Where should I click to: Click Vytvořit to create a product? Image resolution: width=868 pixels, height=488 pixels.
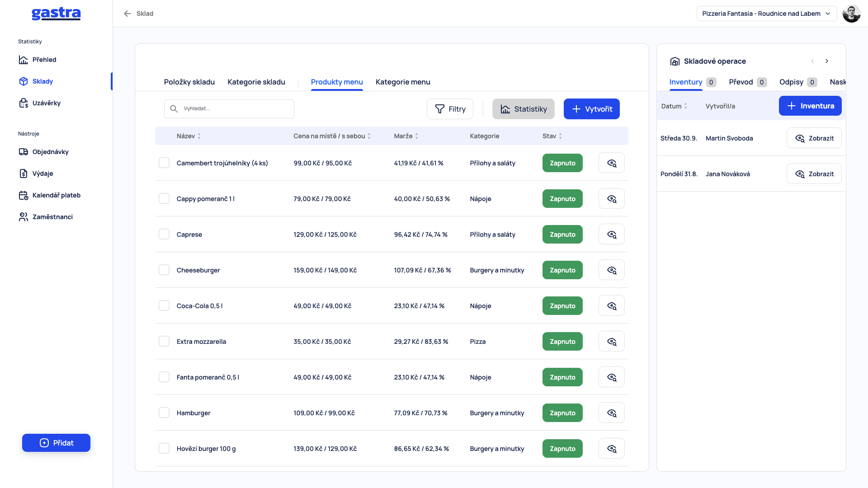pyautogui.click(x=591, y=109)
